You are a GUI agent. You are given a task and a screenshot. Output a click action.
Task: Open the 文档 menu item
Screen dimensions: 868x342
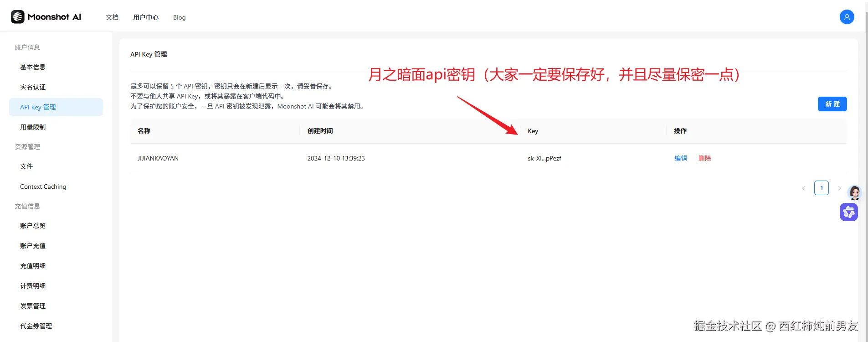pos(112,17)
